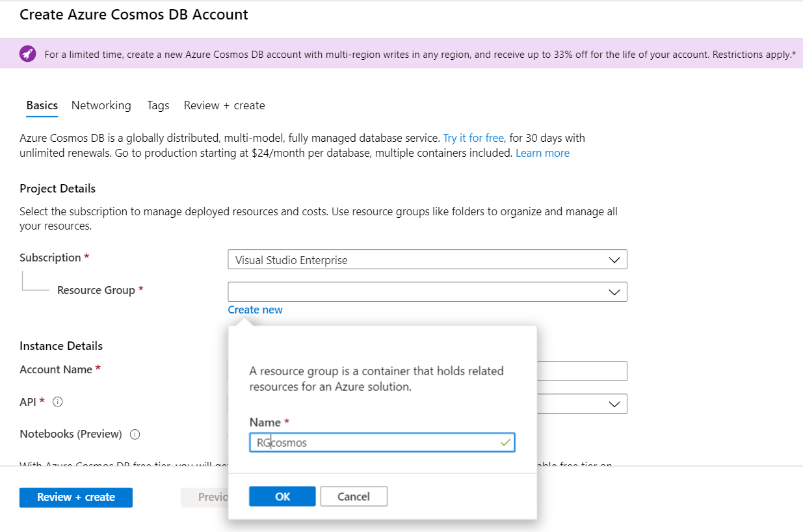Follow the Try it for free link
This screenshot has height=532, width=803.
pyautogui.click(x=473, y=138)
